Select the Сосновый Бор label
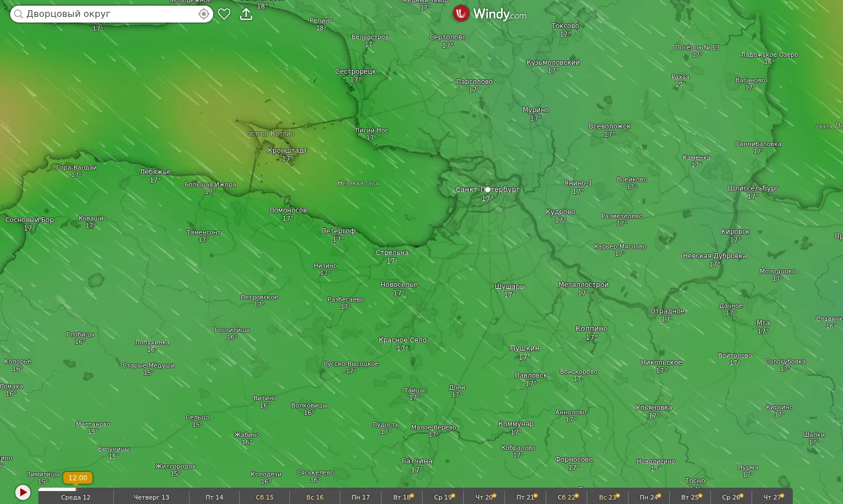The height and width of the screenshot is (504, 843). coord(29,220)
